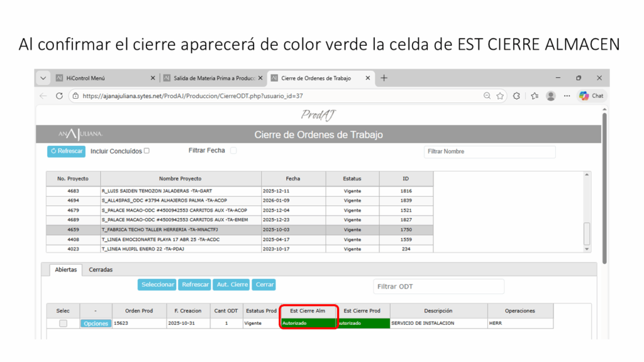Click the browser reload page icon
The width and height of the screenshot is (644, 362).
(x=59, y=96)
